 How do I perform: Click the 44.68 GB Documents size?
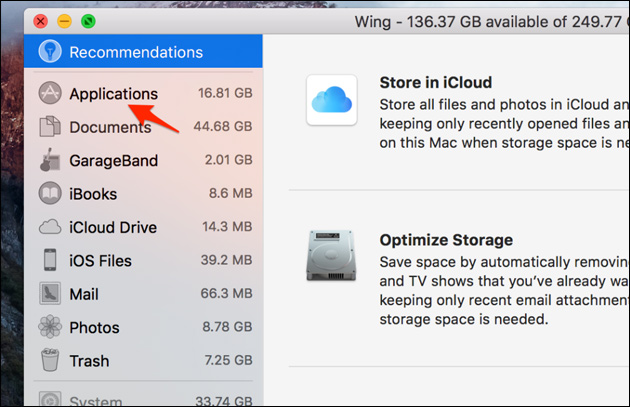[x=223, y=126]
